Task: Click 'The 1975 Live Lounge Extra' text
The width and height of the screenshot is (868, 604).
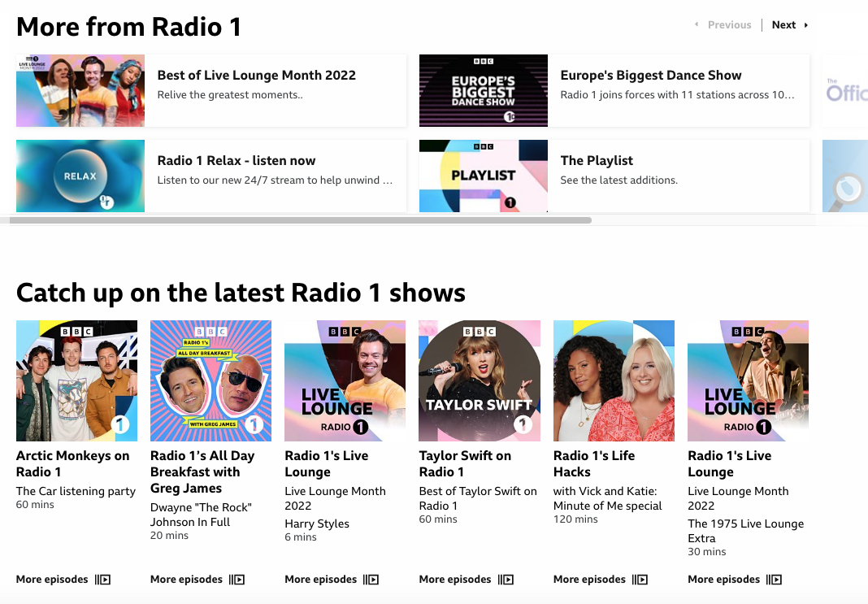Action: 745,531
